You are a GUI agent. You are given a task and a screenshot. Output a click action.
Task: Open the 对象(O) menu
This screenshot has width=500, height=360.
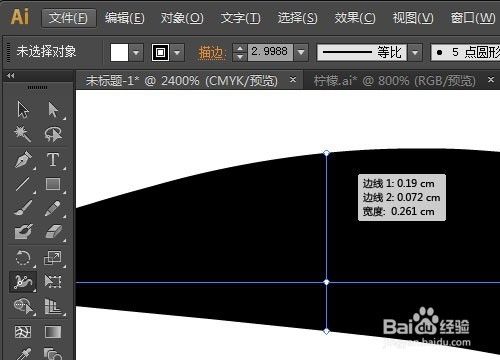(182, 18)
